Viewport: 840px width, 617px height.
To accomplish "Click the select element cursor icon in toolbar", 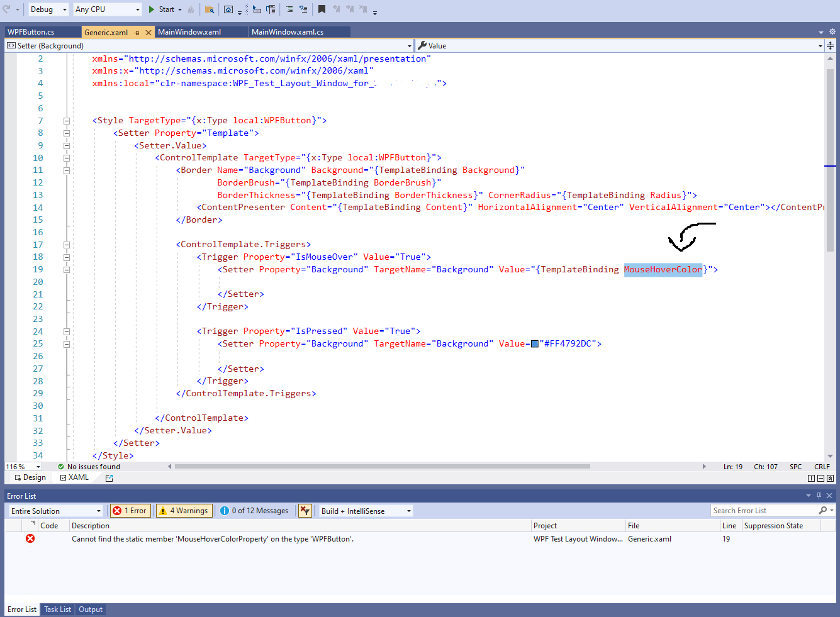I will [x=257, y=9].
